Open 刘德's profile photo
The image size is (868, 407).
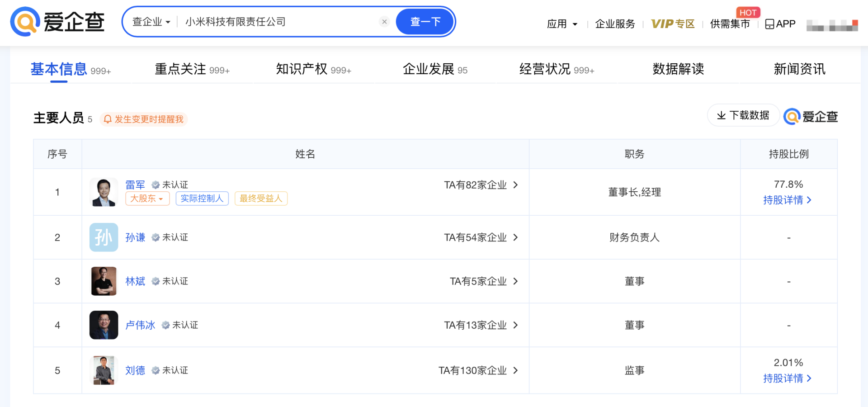pyautogui.click(x=104, y=370)
